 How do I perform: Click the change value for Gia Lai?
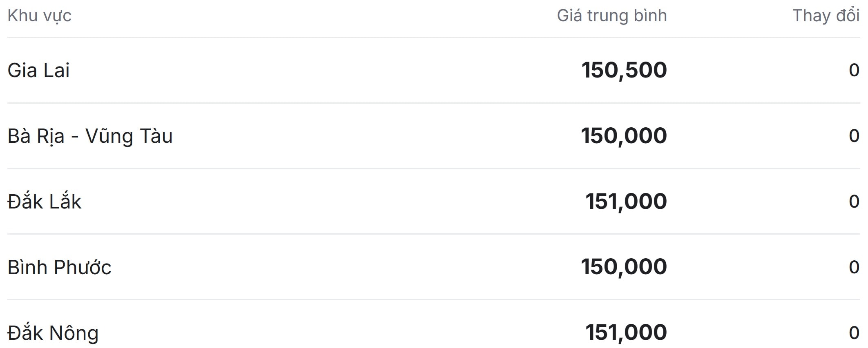(854, 70)
